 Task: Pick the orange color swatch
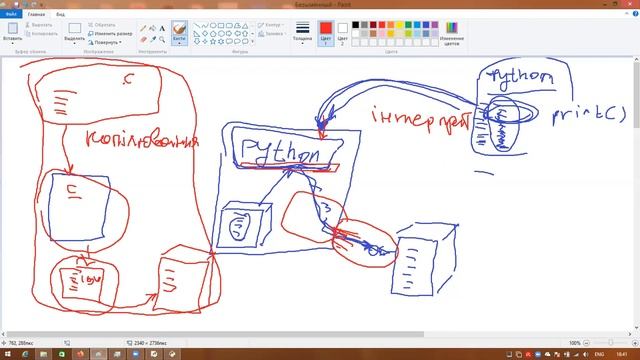391,25
